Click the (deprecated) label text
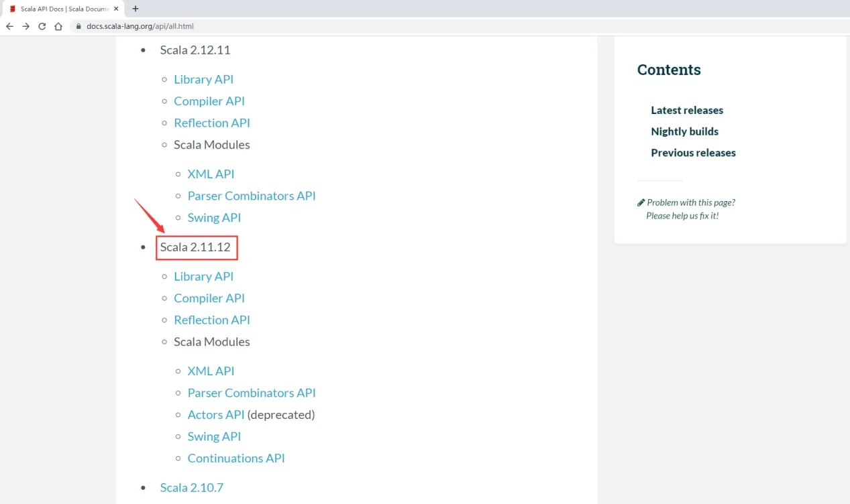The image size is (850, 504). point(281,414)
